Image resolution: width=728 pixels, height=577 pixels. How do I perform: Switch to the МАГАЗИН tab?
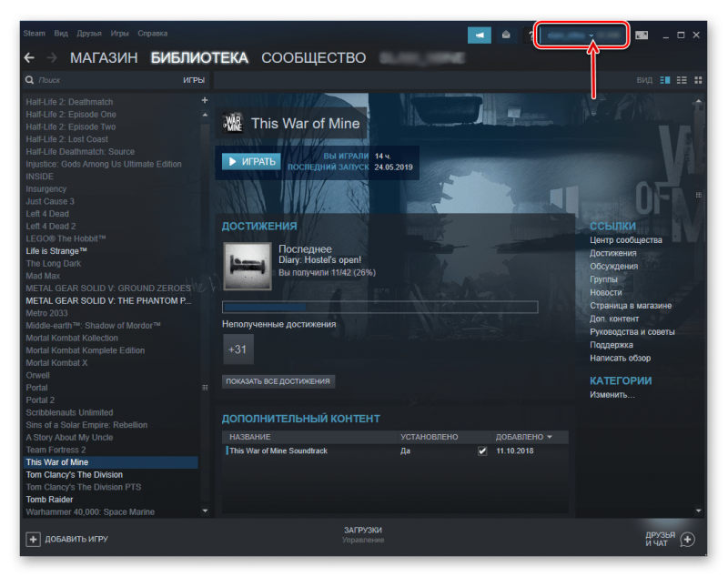104,57
